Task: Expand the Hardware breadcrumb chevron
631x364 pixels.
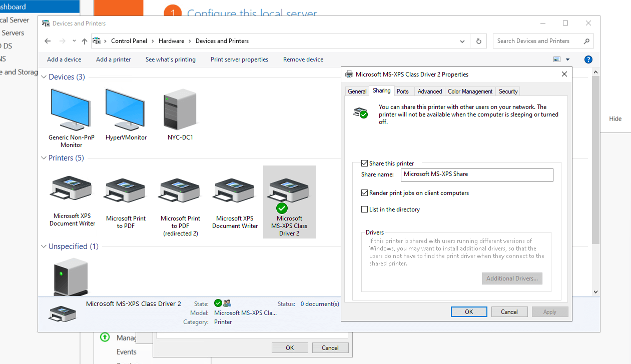Action: [x=190, y=41]
